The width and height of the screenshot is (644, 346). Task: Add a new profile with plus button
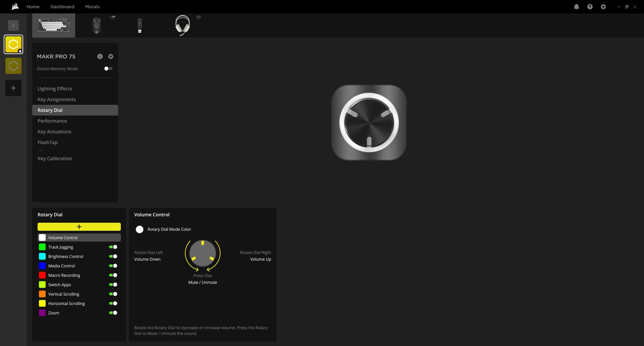tap(13, 88)
